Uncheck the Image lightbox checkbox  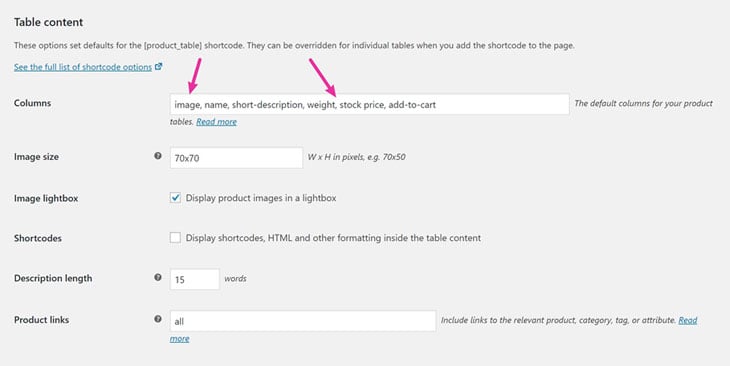(175, 198)
